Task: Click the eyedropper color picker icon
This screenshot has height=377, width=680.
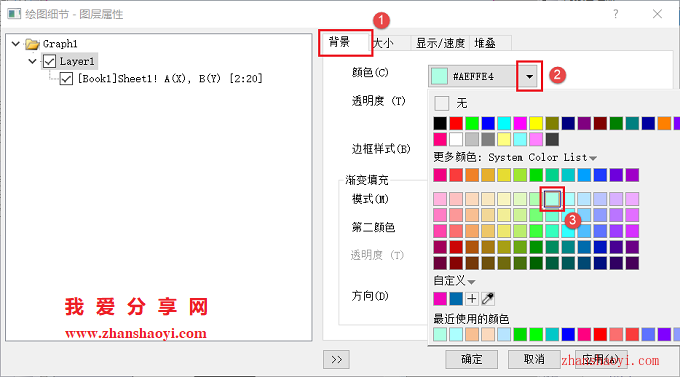Action: coord(488,298)
